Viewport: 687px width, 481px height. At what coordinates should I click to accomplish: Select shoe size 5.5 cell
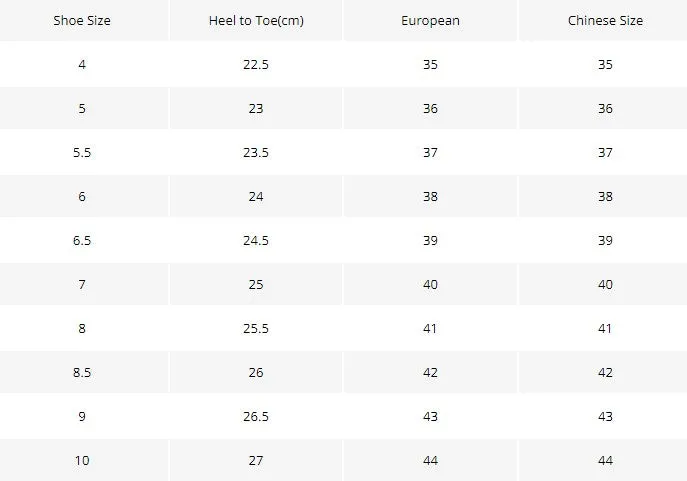coord(82,152)
